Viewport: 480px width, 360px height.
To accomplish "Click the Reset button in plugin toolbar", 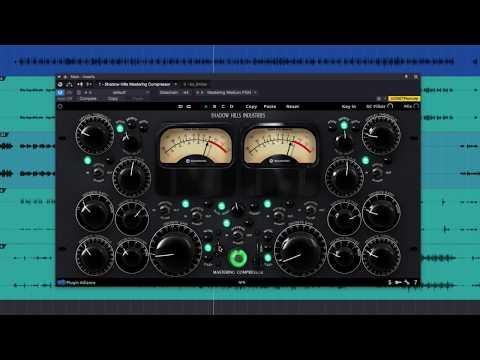I will pyautogui.click(x=292, y=107).
